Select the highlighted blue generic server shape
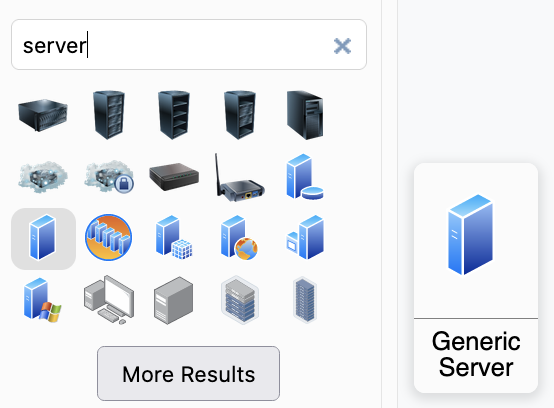 coord(43,238)
